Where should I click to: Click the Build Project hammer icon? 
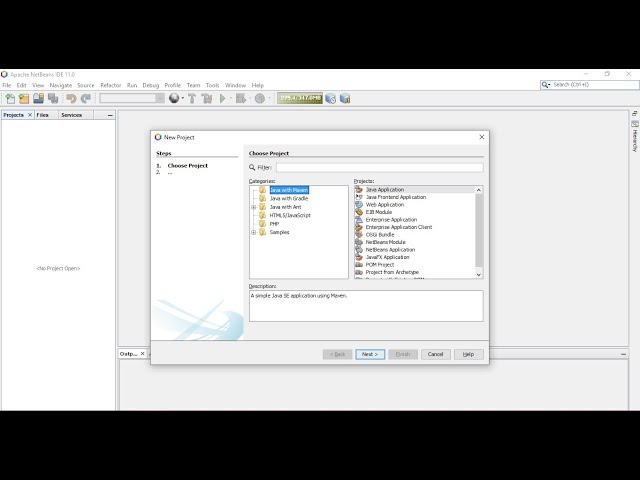tap(192, 98)
